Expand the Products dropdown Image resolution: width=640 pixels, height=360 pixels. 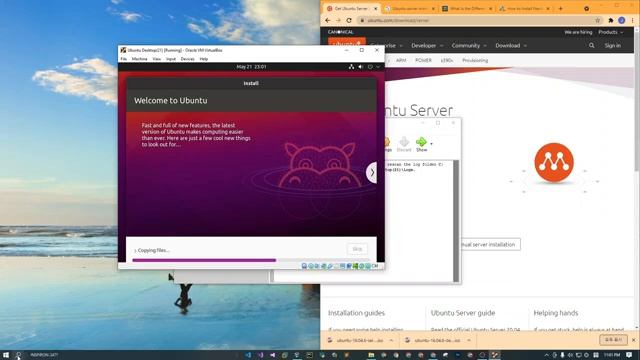pyautogui.click(x=611, y=32)
